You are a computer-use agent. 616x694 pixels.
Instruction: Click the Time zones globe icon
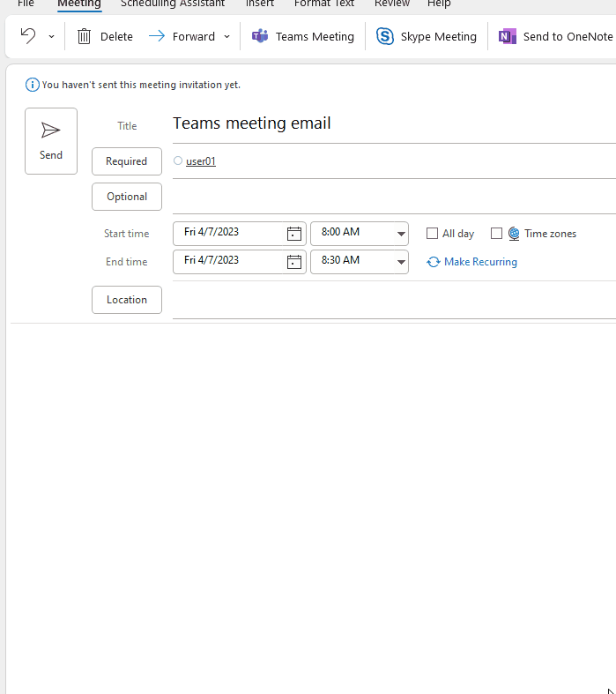coord(514,234)
